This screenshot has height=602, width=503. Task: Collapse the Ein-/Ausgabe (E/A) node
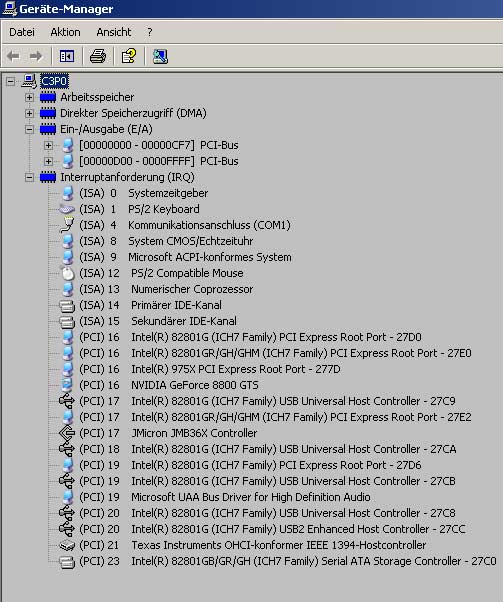(x=29, y=129)
